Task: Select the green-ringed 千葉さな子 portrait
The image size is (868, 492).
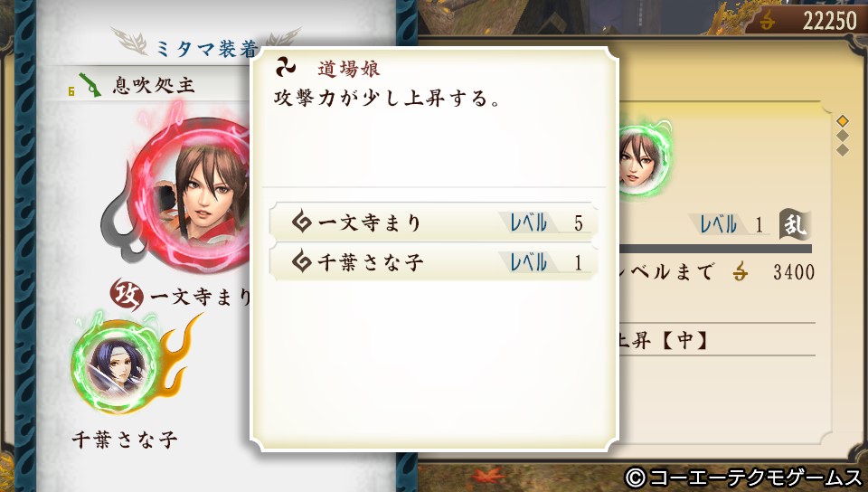Action: click(x=117, y=365)
